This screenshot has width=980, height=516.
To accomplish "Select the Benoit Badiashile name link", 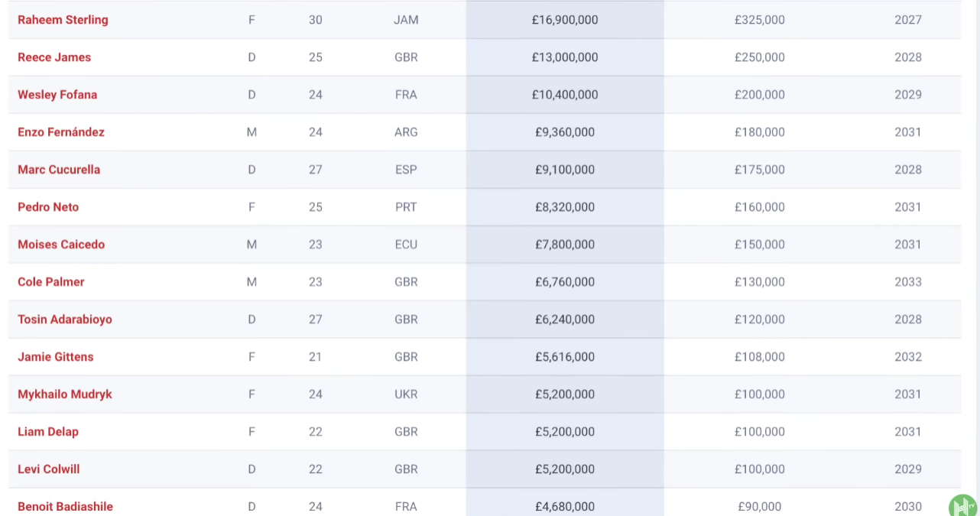I will click(65, 506).
